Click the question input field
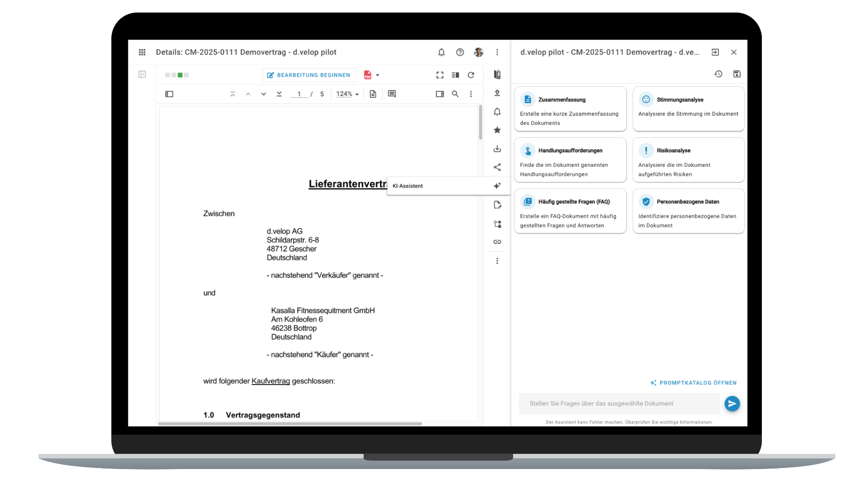This screenshot has width=868, height=482. click(x=619, y=403)
